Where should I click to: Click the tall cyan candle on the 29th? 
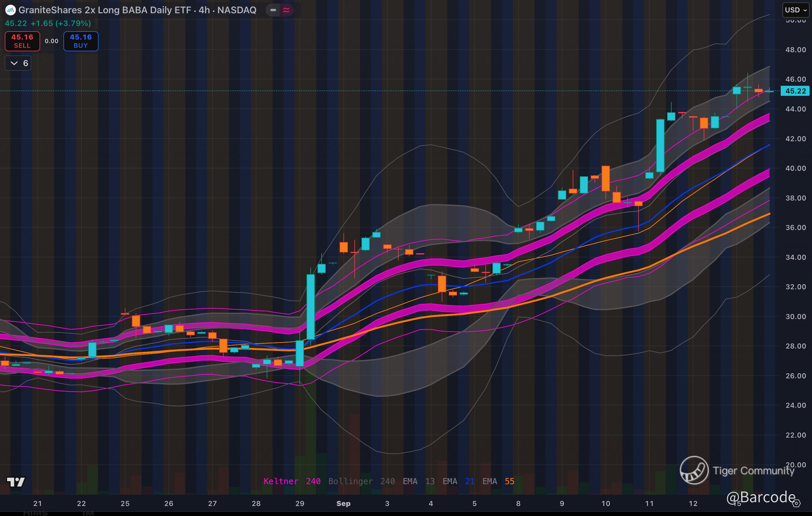311,307
